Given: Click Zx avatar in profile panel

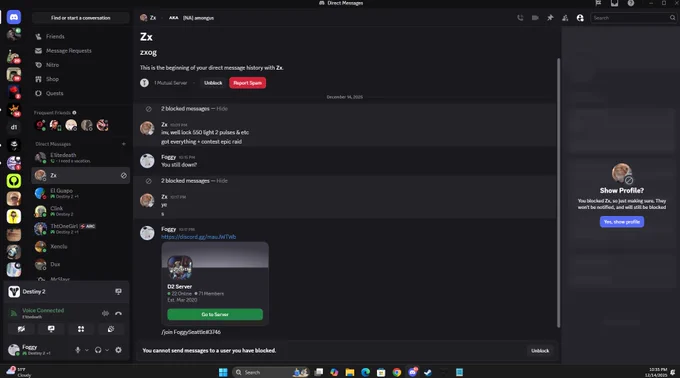Looking at the screenshot, I should pyautogui.click(x=621, y=173).
